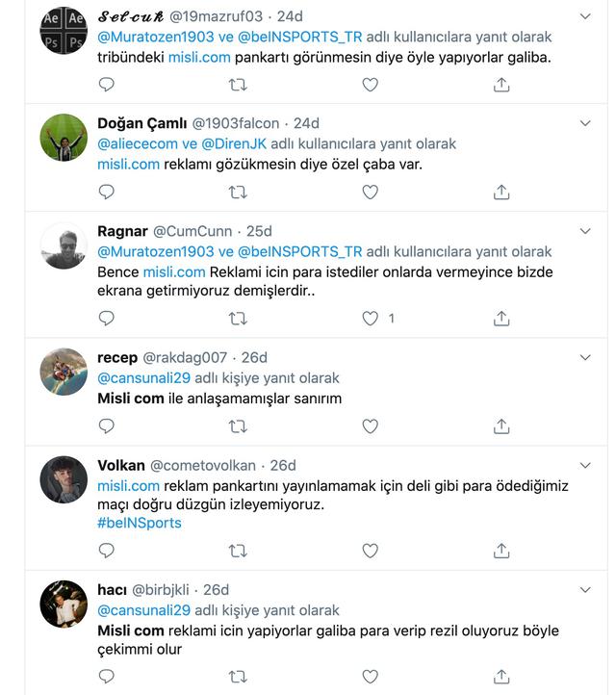Screen dimensions: 616x695
Task: Expand the menu chevron on Ragnar's tweet
Action: 585,231
